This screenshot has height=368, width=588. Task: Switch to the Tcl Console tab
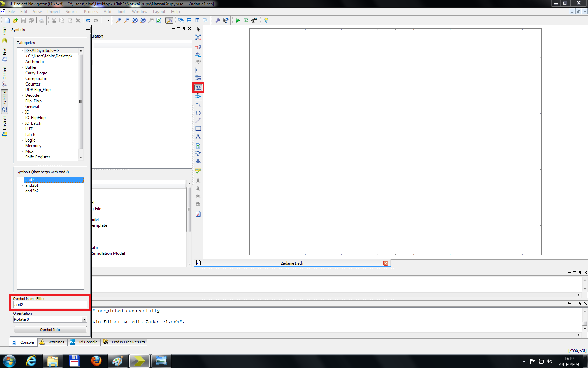pos(84,342)
